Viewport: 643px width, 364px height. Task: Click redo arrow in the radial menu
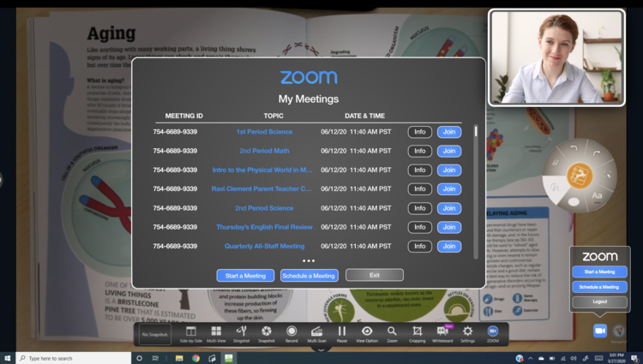click(x=597, y=152)
